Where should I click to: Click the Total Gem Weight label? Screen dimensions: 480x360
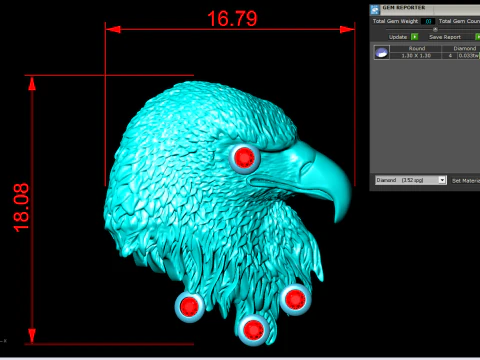pos(395,21)
